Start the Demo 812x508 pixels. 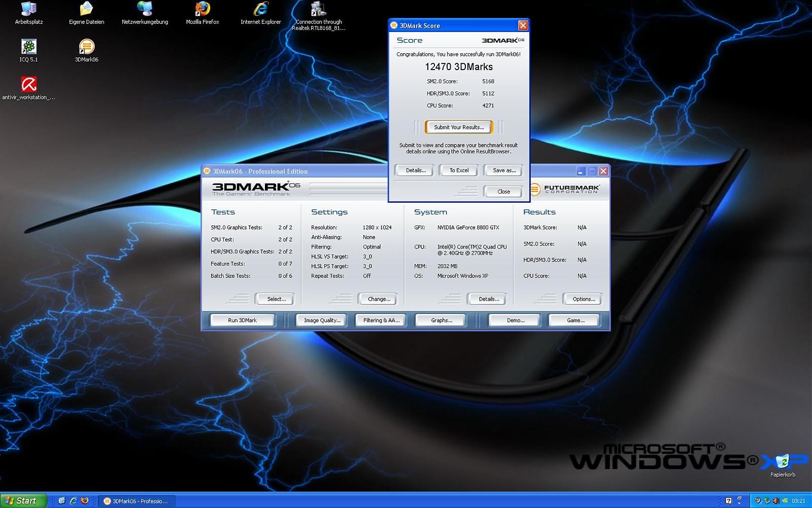point(515,321)
